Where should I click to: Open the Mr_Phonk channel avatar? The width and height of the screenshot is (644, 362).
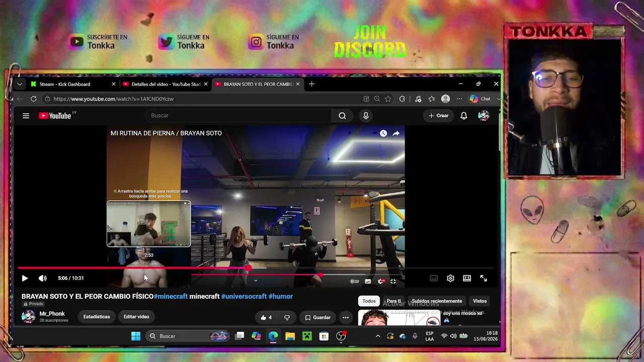(28, 316)
